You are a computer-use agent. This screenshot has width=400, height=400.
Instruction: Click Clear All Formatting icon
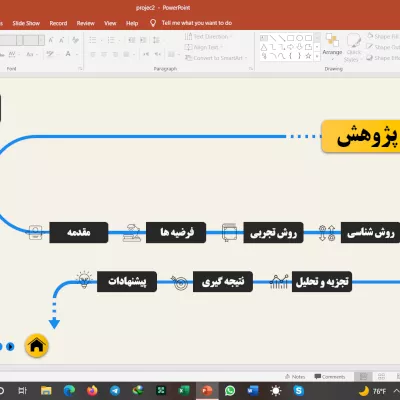click(75, 40)
